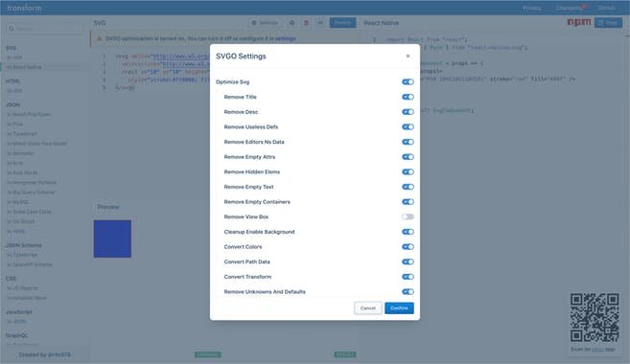This screenshot has height=364, width=630.
Task: Select JavaScript to JSON in sidebar
Action: click(x=17, y=322)
